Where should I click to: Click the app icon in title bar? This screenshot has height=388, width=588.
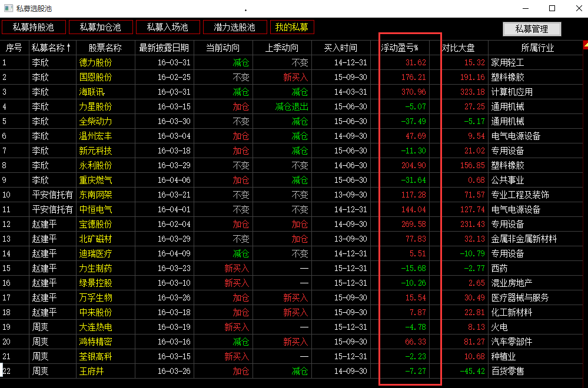click(x=8, y=8)
